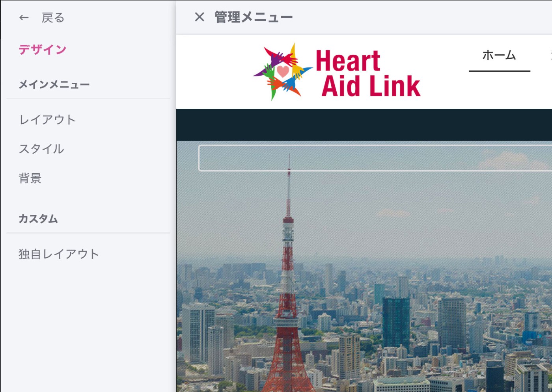Click the red Heart Aid Link site title

368,73
